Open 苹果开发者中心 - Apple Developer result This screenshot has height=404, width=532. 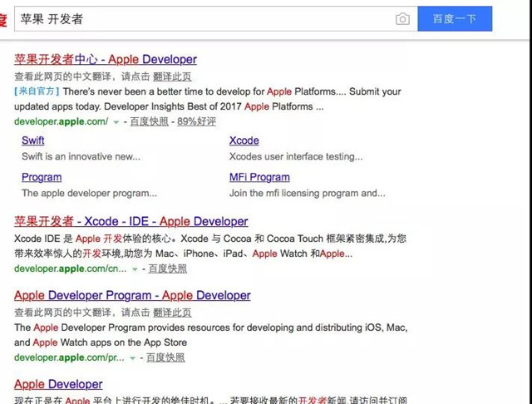(x=106, y=59)
